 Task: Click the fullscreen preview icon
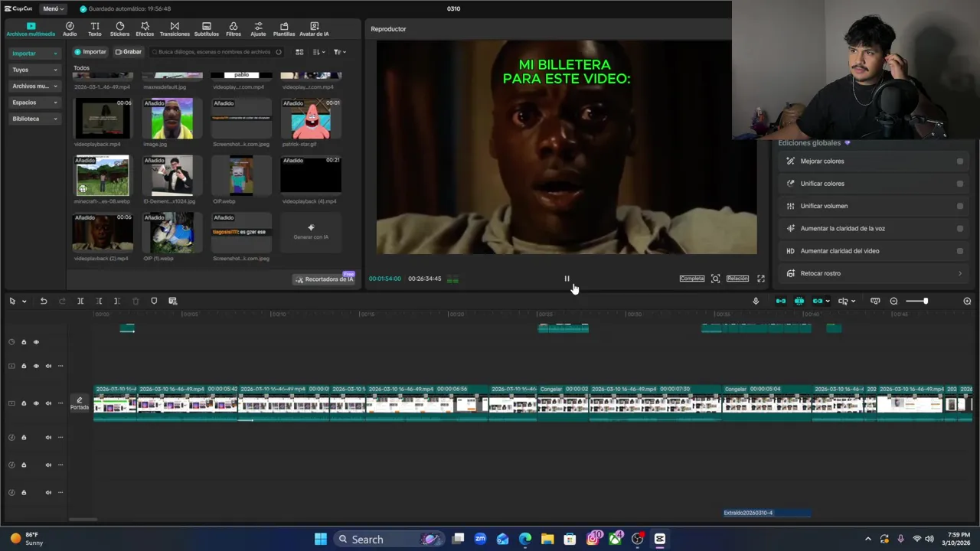761,279
